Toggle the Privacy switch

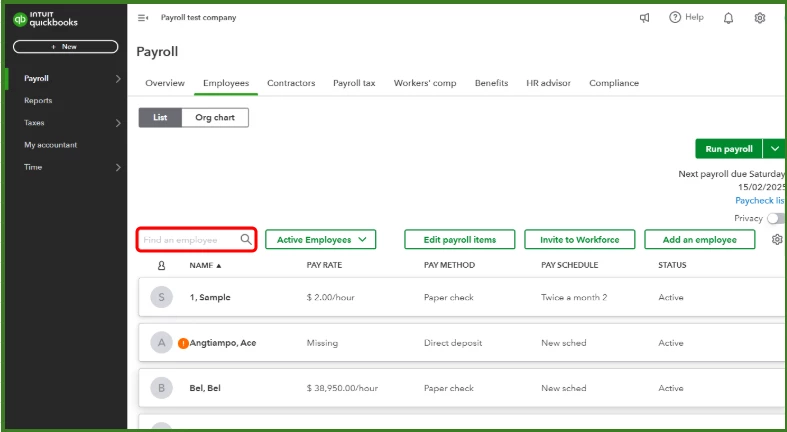pos(776,218)
